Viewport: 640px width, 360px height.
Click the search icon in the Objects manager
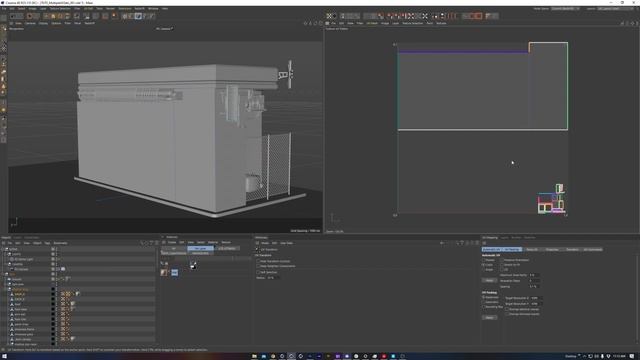pos(142,243)
